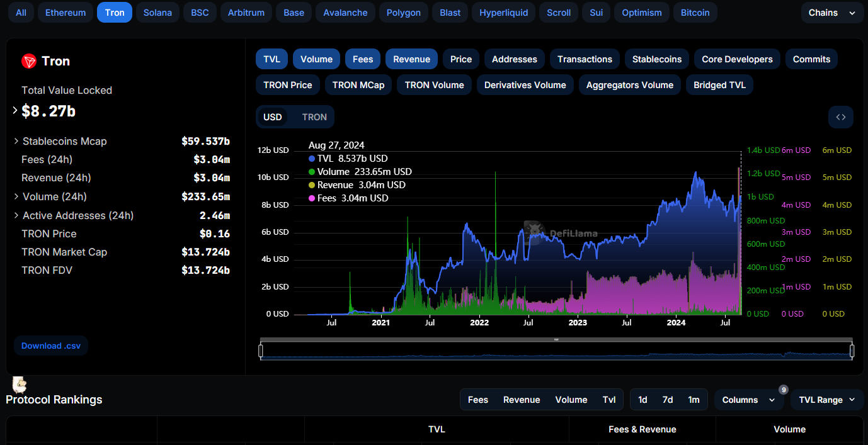Select the Ethereum chain tab

tap(66, 13)
